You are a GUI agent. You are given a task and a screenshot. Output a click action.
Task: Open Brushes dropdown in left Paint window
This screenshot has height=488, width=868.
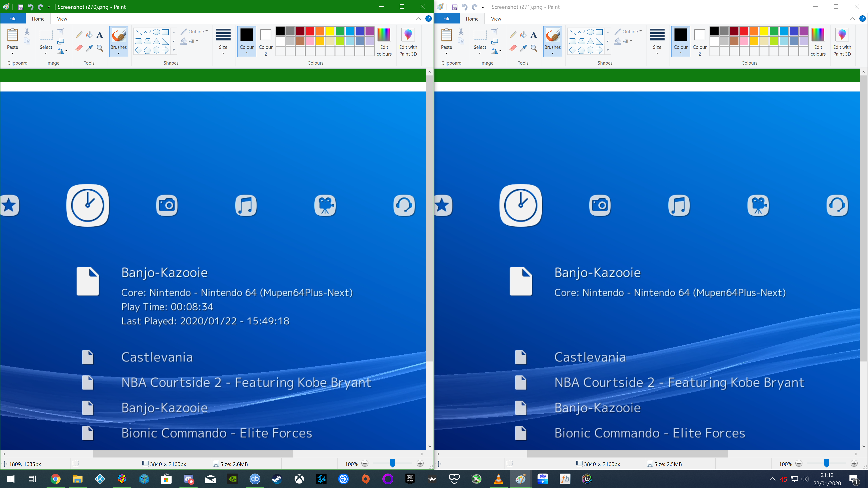pos(119,50)
